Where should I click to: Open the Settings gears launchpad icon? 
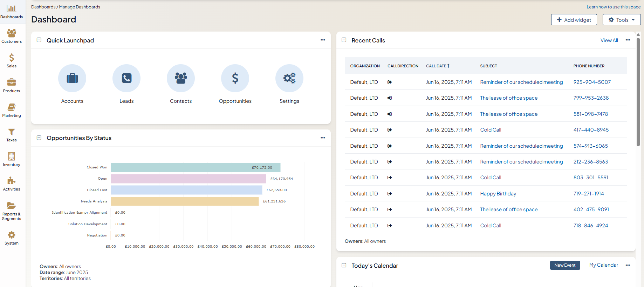(x=289, y=78)
